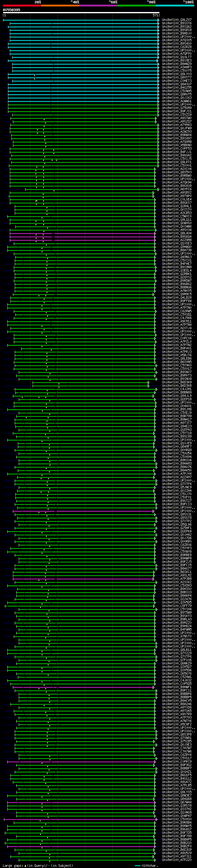The height and width of the screenshot is (868, 197).
Task: Open hit UniRef100_Q10LT7
Action: [x=176, y=57]
